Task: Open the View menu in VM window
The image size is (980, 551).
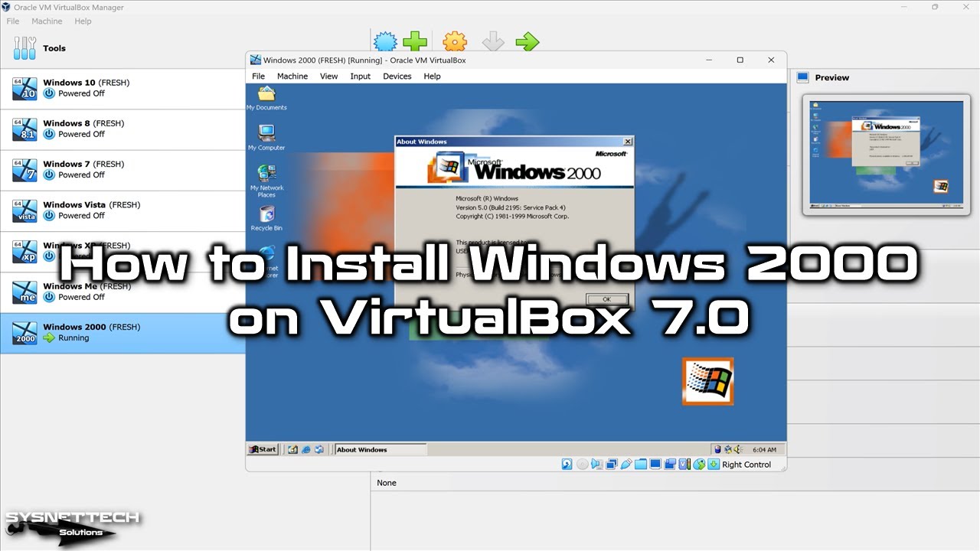Action: [329, 77]
